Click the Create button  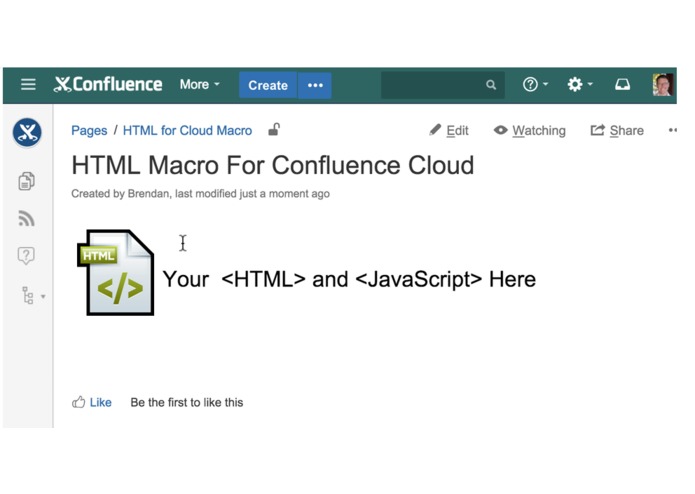coord(268,85)
